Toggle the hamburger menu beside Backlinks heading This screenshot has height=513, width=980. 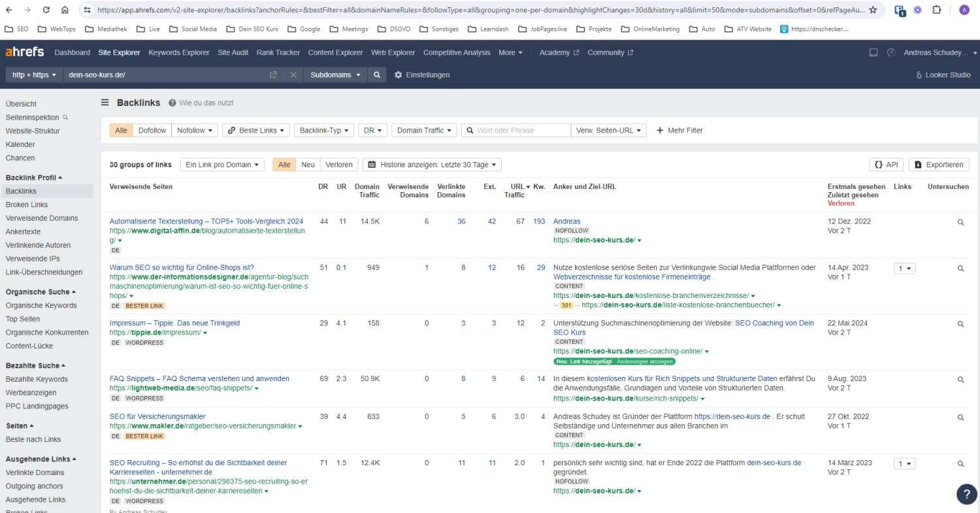click(x=105, y=103)
